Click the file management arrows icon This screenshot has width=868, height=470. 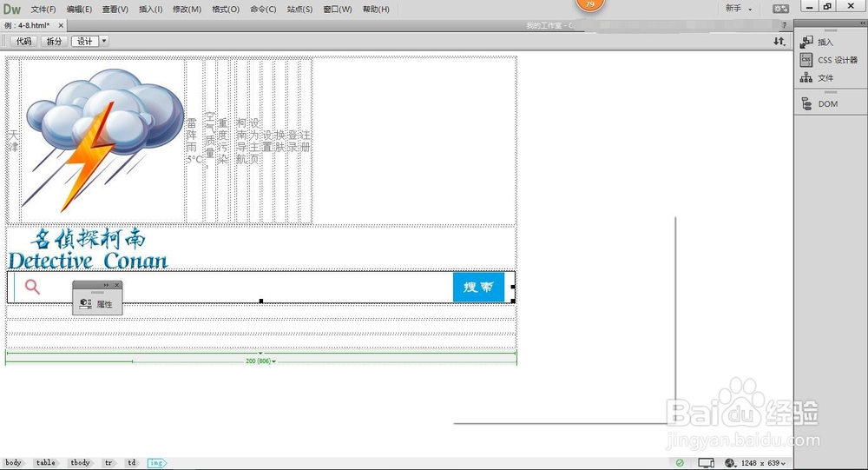pyautogui.click(x=779, y=41)
